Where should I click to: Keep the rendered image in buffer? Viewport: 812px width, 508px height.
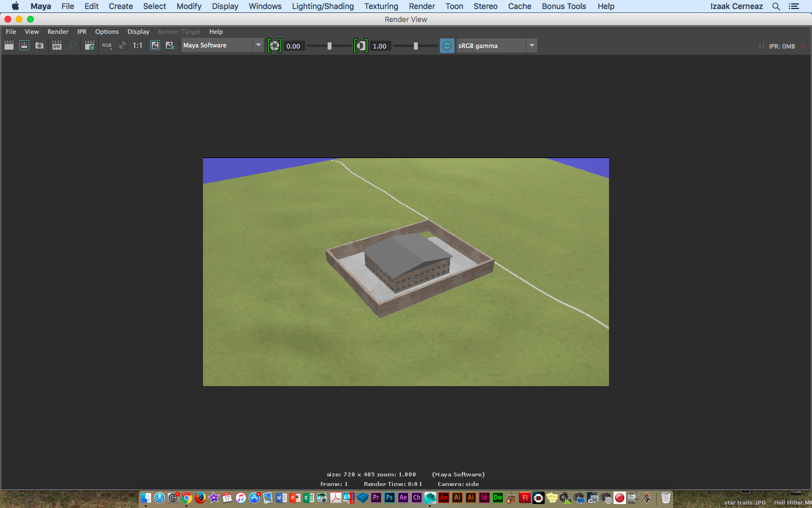(155, 46)
